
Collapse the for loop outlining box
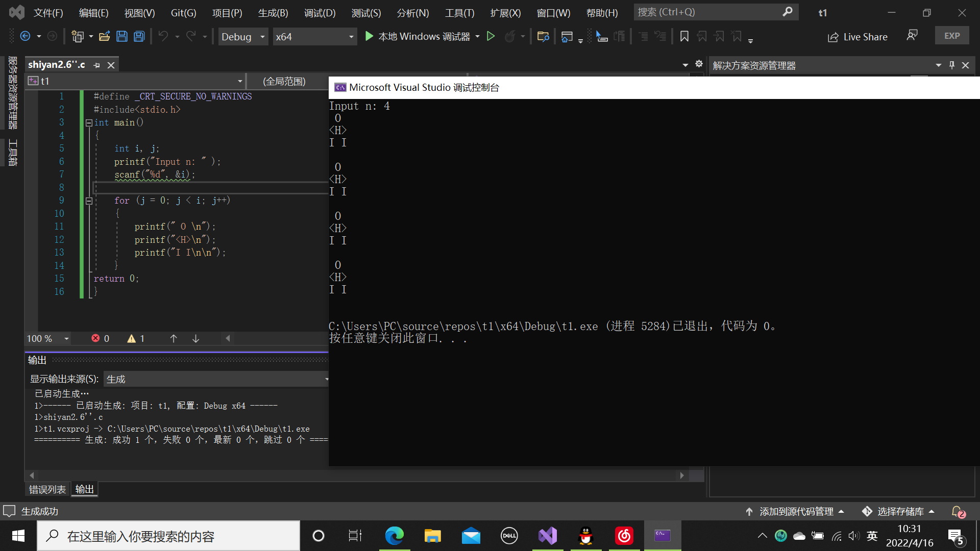[x=89, y=201]
